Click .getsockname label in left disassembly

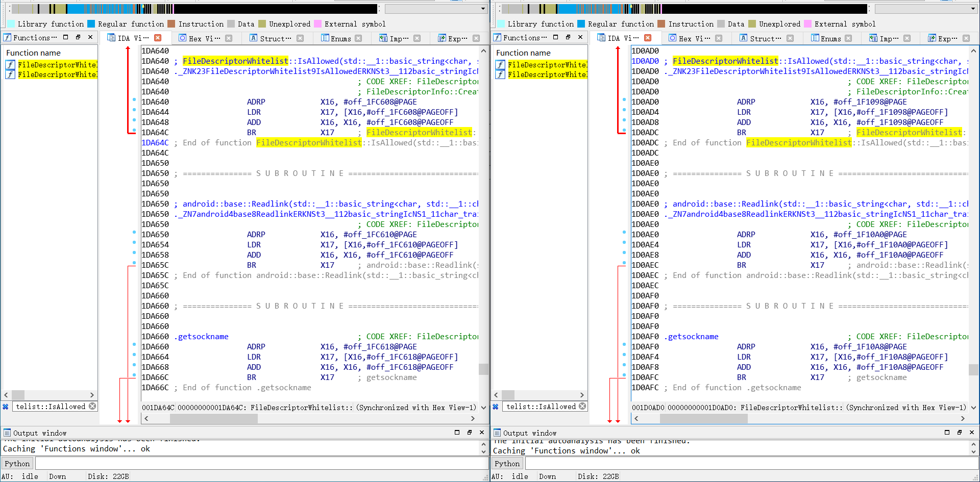(x=201, y=336)
